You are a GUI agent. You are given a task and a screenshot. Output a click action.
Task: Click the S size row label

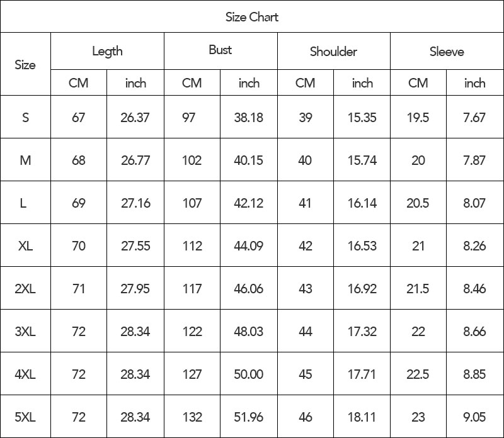click(25, 118)
